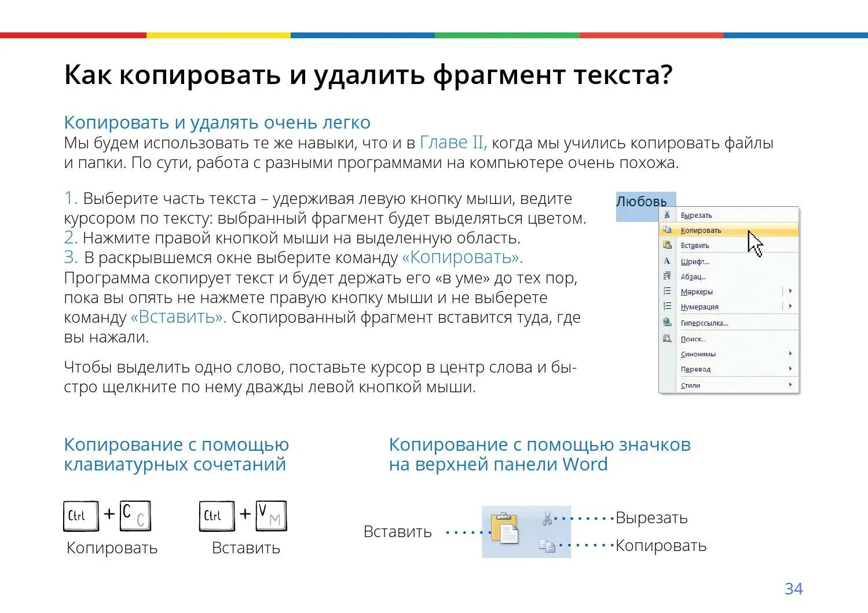This screenshot has height=613, width=868.
Task: Click the heading Копировать и удалять очень легко
Action: pos(217,123)
